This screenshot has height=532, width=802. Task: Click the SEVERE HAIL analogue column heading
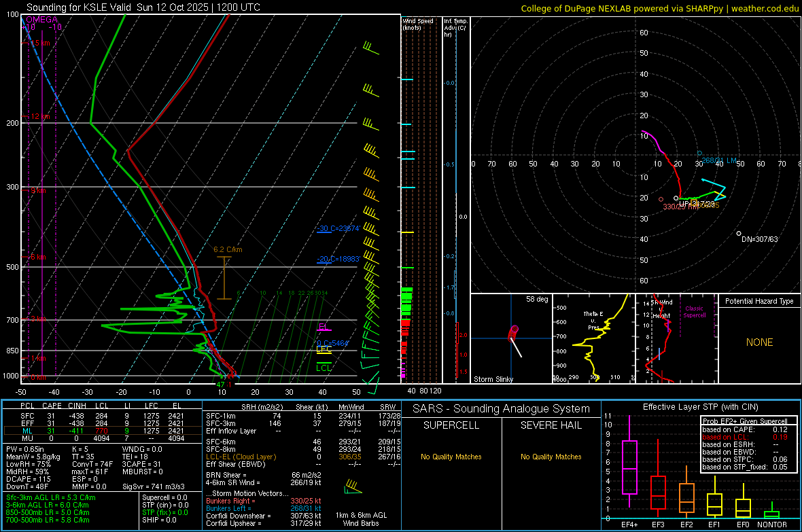tap(551, 425)
